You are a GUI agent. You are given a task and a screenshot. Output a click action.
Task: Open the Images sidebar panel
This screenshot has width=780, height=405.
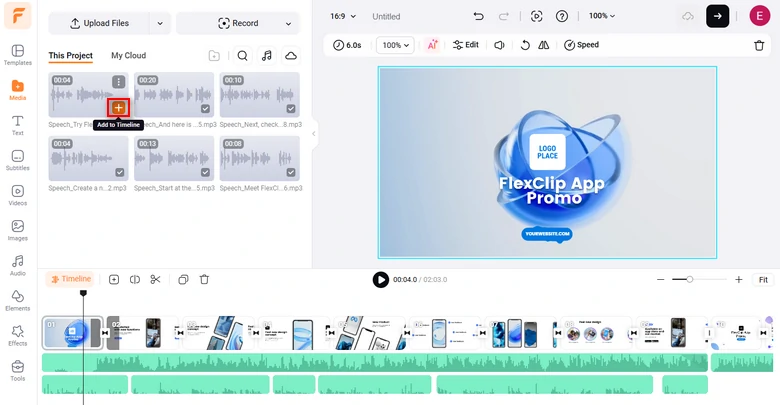[17, 230]
